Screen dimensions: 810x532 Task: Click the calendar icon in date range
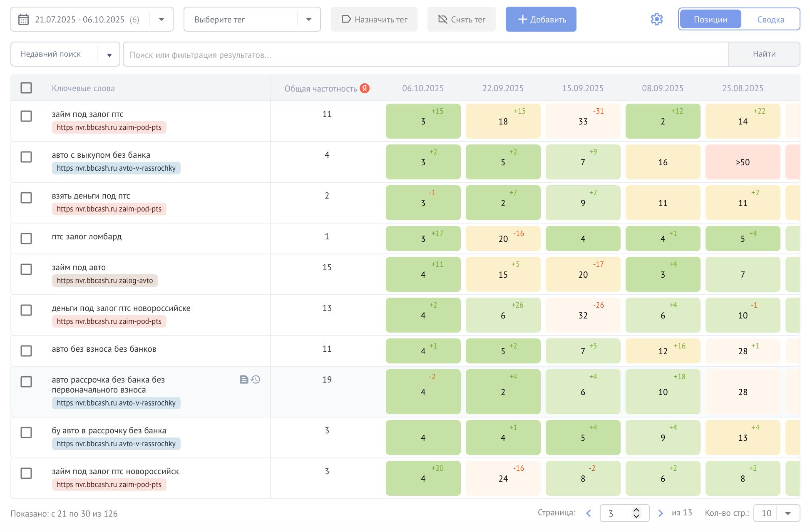click(24, 20)
